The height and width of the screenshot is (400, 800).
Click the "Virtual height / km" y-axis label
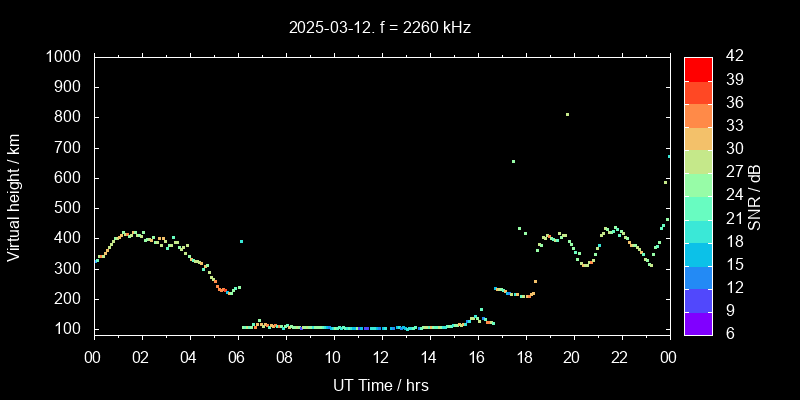[x=14, y=196]
